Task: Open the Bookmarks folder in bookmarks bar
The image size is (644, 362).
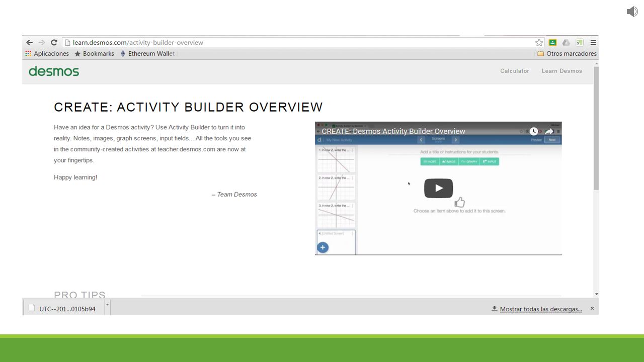Action: [x=94, y=54]
